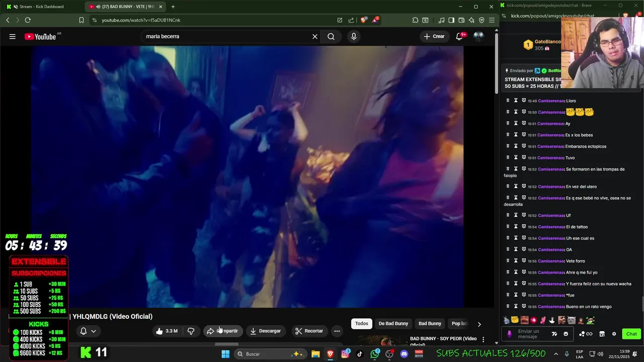Open the YouTube account avatar menu
The width and height of the screenshot is (644, 362).
pyautogui.click(x=478, y=36)
